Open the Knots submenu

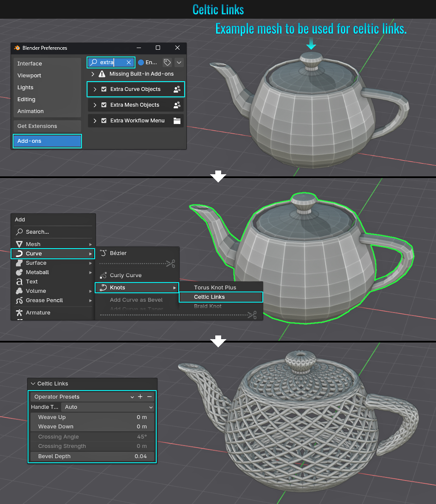pyautogui.click(x=137, y=288)
